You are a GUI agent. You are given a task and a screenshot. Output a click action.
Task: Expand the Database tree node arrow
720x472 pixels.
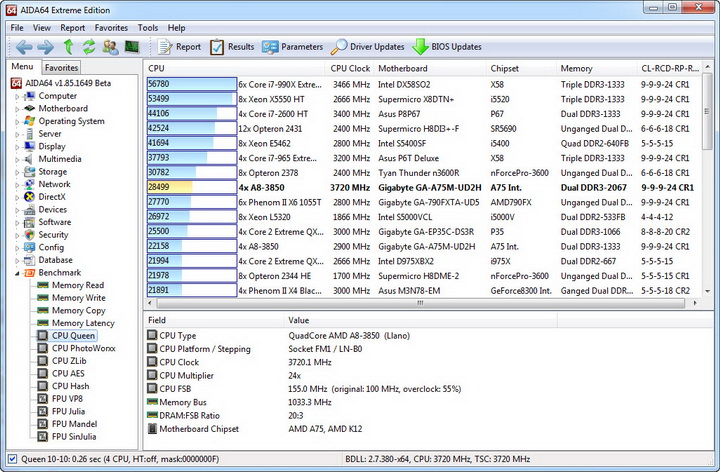(17, 261)
